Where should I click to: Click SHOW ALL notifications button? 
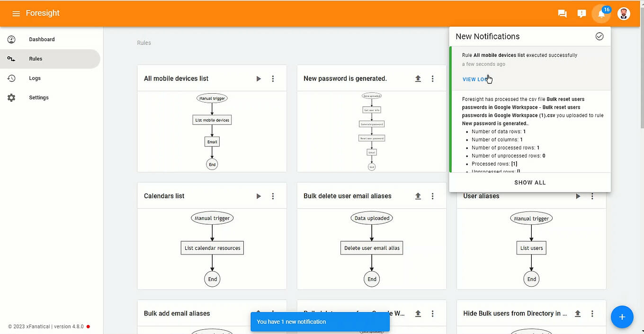[530, 183]
